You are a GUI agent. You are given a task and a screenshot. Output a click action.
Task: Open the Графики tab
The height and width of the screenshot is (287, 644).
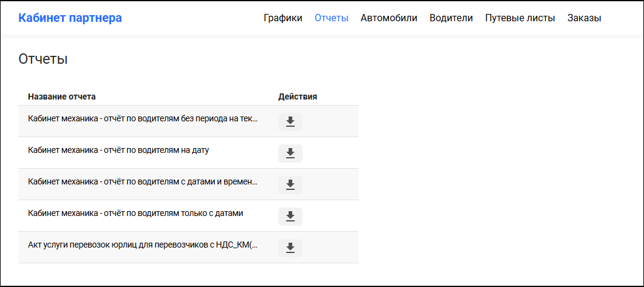click(x=283, y=18)
